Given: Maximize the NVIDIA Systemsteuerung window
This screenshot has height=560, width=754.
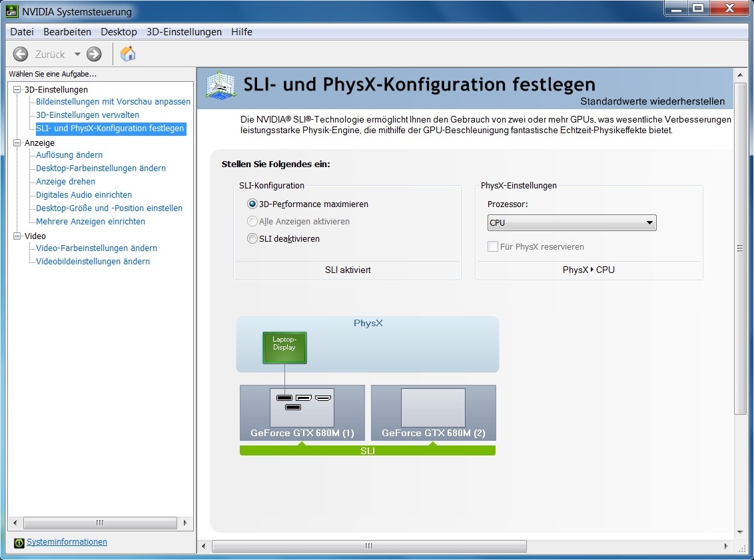Looking at the screenshot, I should tap(698, 9).
